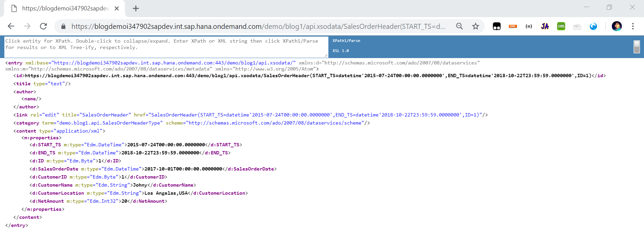Click the curly braces JSON extension icon
The image size is (644, 243).
tap(529, 26)
